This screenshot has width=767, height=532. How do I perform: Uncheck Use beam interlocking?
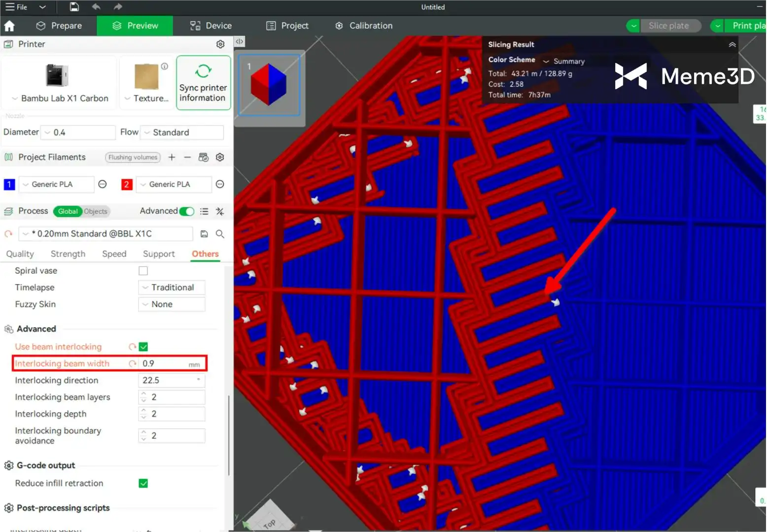(x=143, y=347)
